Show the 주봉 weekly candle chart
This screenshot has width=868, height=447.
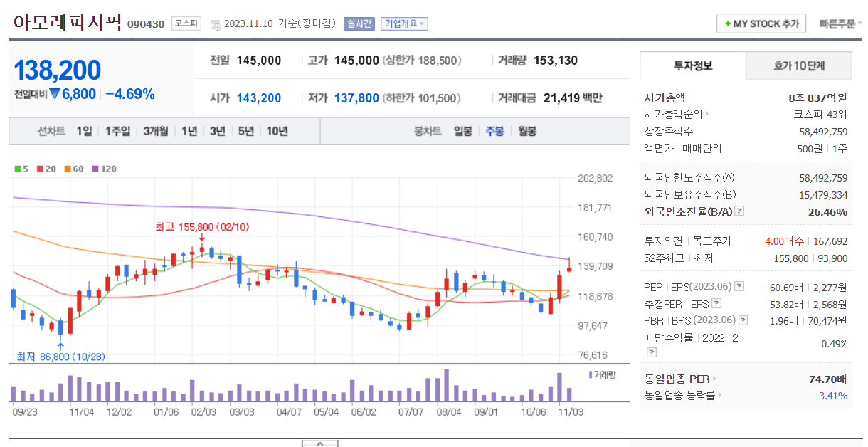[494, 131]
